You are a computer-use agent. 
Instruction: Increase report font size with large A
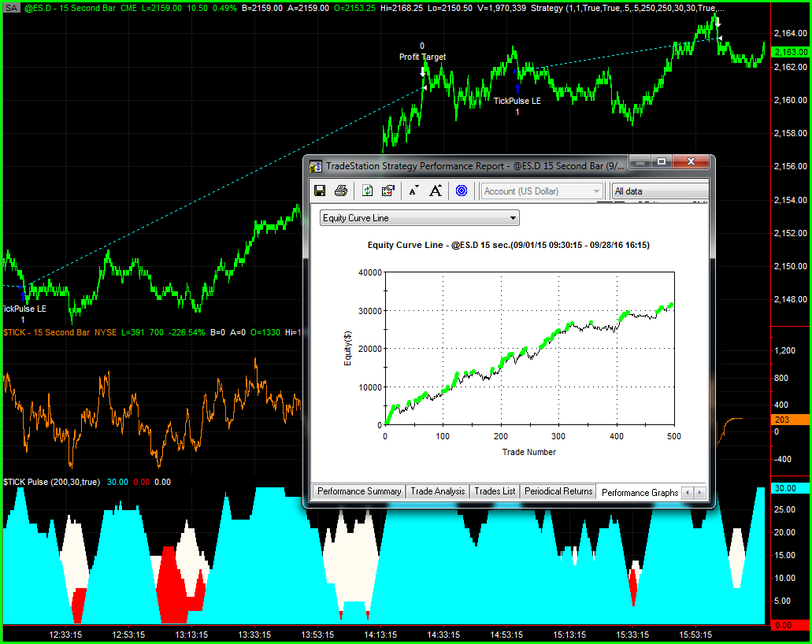coord(436,191)
